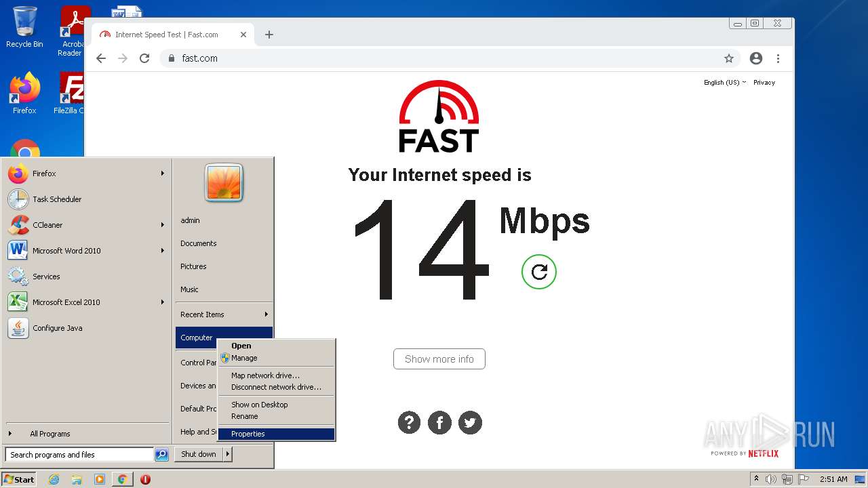
Task: Click the red Opera taskbar icon
Action: (x=145, y=479)
